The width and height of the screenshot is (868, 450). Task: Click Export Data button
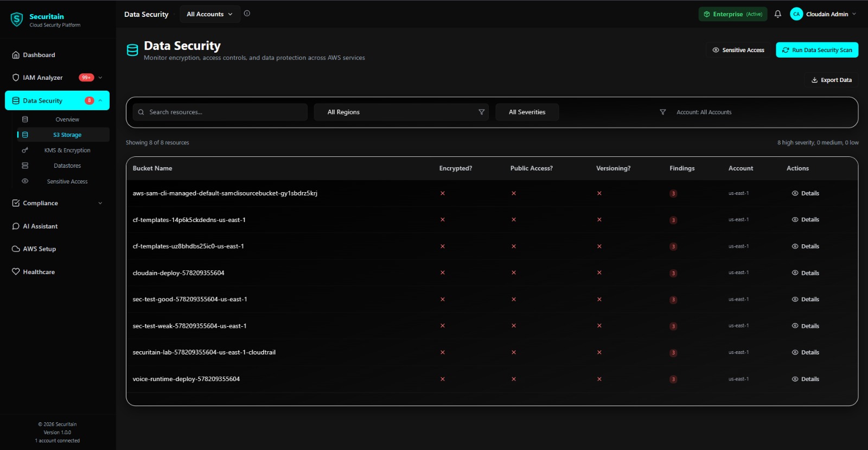(831, 80)
